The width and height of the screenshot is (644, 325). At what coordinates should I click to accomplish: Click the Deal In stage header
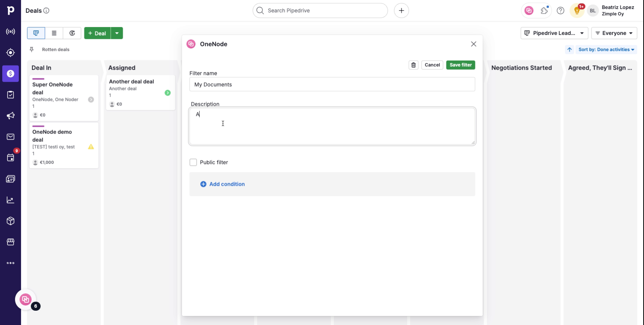tap(41, 68)
